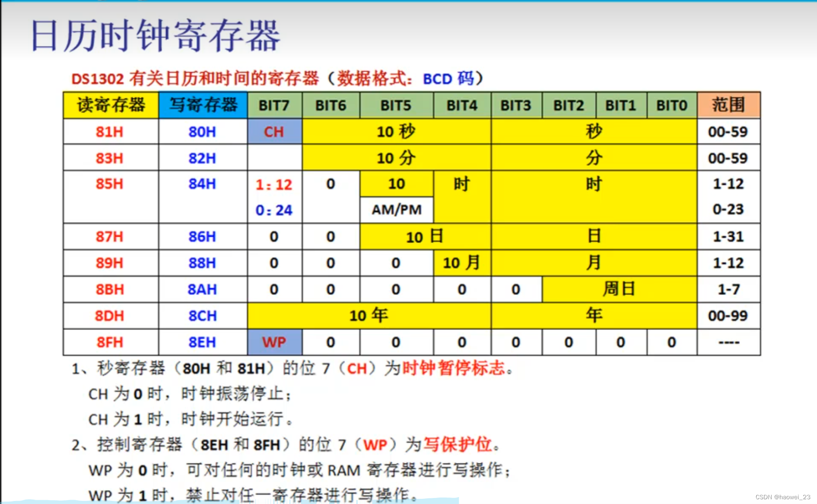Image resolution: width=817 pixels, height=504 pixels.
Task: Click the slide title 日历时钟寄存器
Action: [x=156, y=36]
